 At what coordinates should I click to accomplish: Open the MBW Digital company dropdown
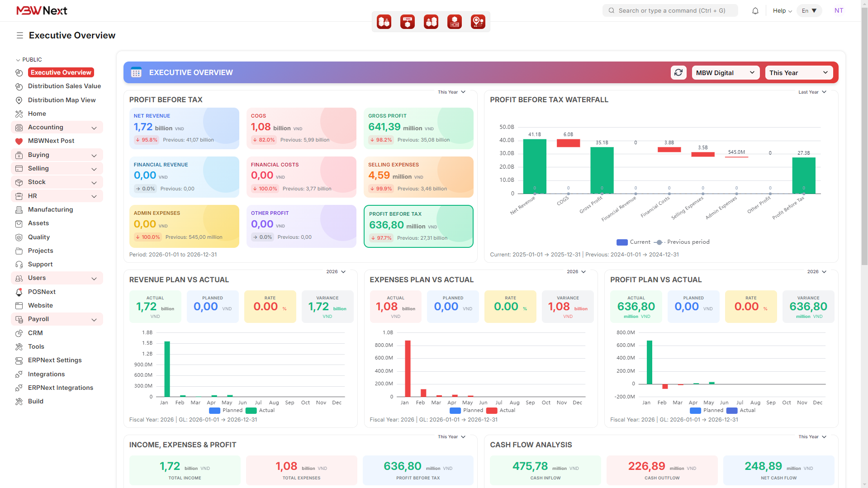[x=726, y=73]
